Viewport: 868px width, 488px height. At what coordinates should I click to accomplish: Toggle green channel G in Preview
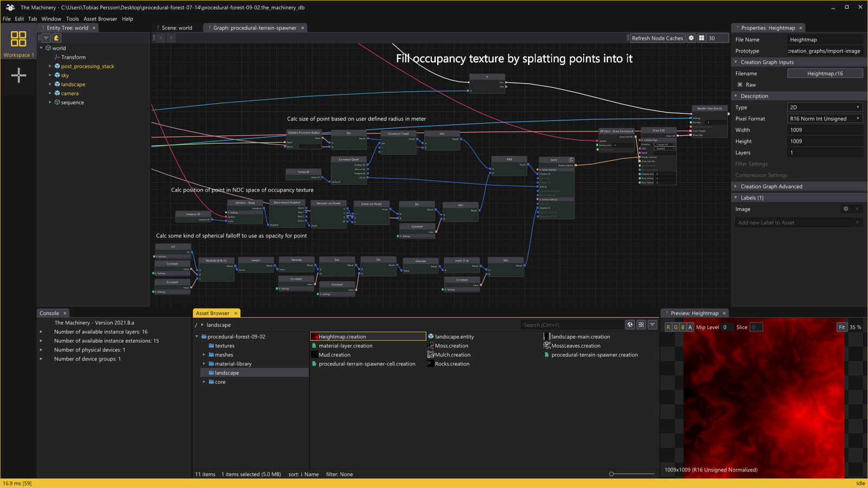(675, 327)
